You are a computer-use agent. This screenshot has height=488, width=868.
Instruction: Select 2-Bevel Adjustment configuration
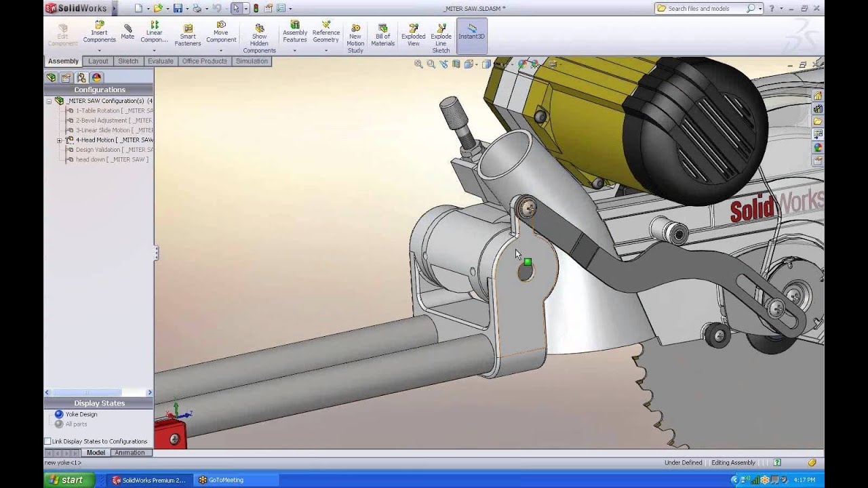[110, 121]
